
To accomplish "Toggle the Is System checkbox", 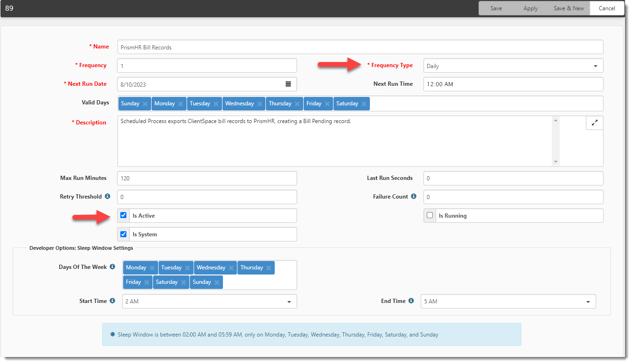I will [124, 234].
